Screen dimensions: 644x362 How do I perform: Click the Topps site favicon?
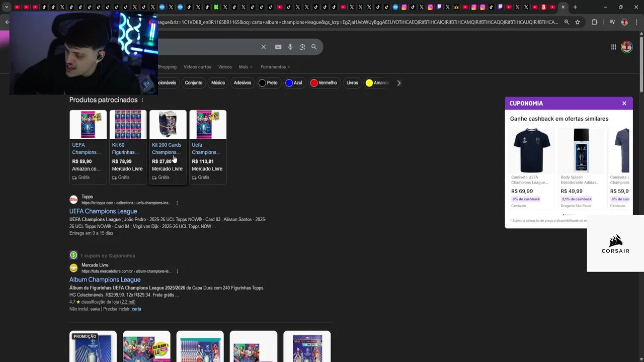(x=73, y=199)
